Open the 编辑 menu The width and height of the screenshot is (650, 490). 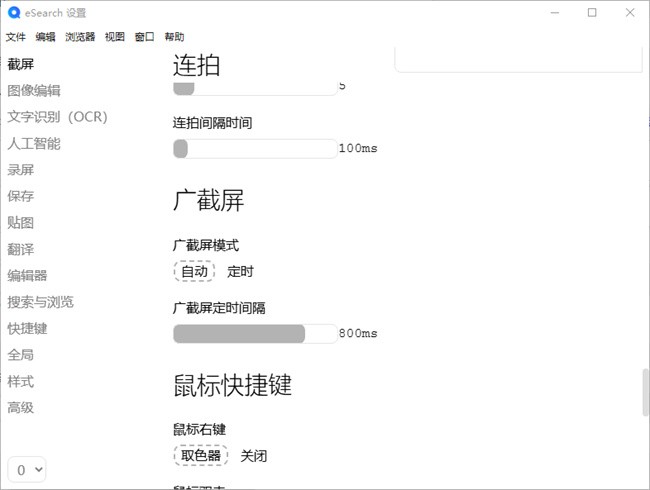(x=45, y=37)
